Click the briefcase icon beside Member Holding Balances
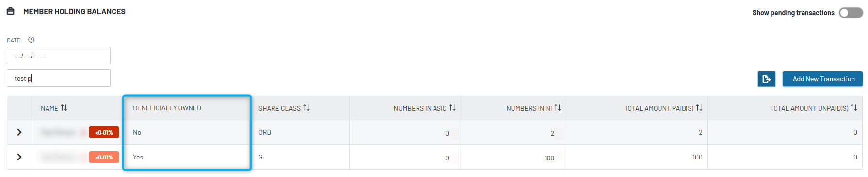Viewport: 868px width, 177px height. pos(11,11)
